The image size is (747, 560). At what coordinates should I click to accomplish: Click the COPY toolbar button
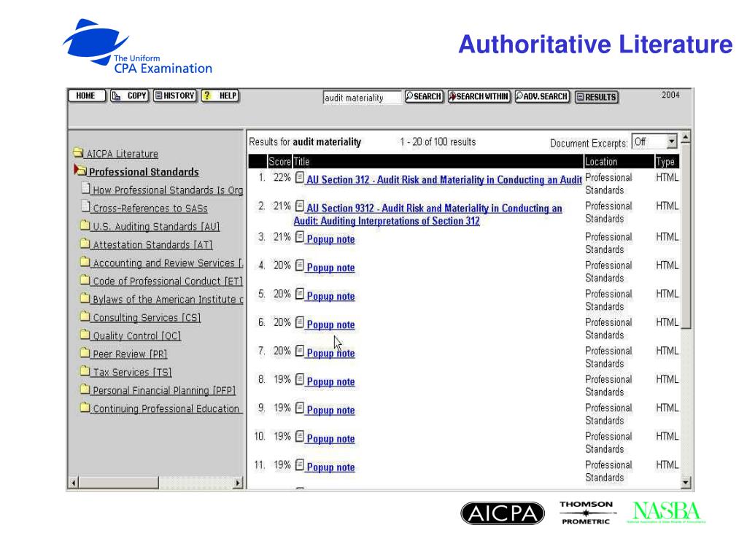coord(130,96)
